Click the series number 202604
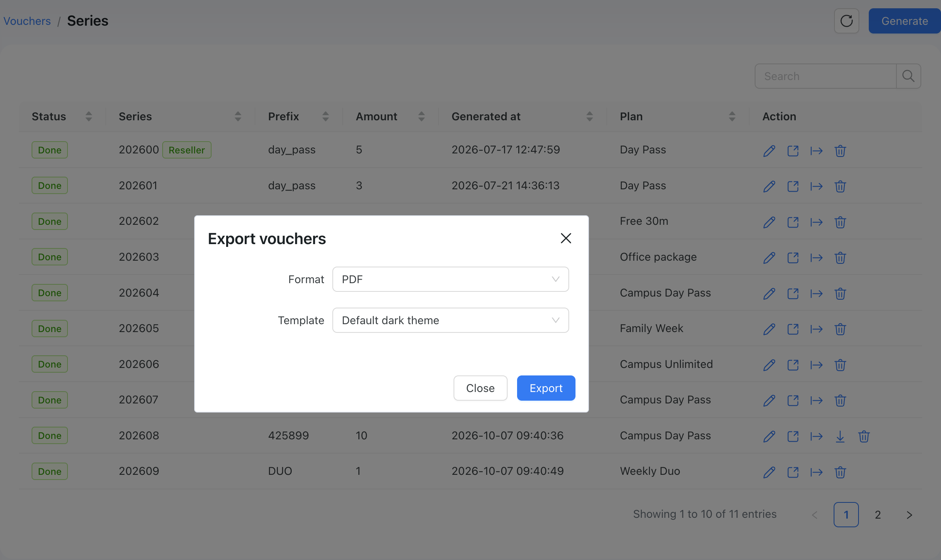The height and width of the screenshot is (560, 941). (139, 293)
